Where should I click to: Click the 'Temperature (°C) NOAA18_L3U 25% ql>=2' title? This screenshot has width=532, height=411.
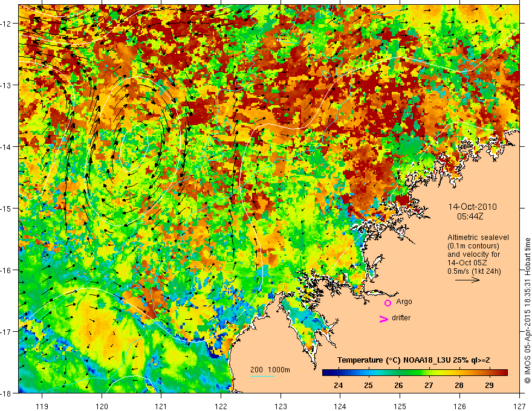point(414,360)
